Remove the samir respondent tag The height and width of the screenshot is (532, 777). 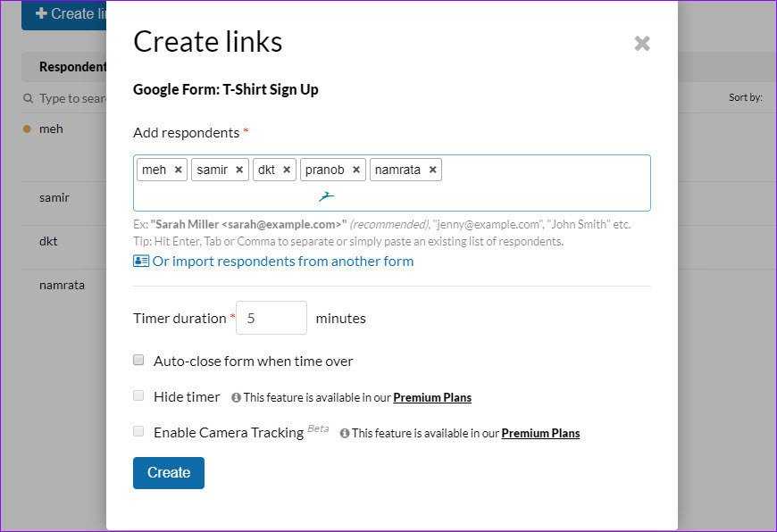239,170
